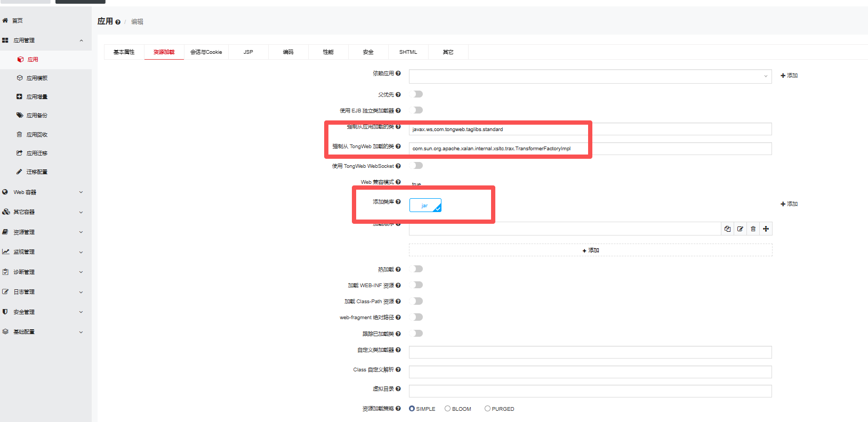The width and height of the screenshot is (868, 422).
Task: Click the 自定义类加载器 input field
Action: pyautogui.click(x=590, y=352)
